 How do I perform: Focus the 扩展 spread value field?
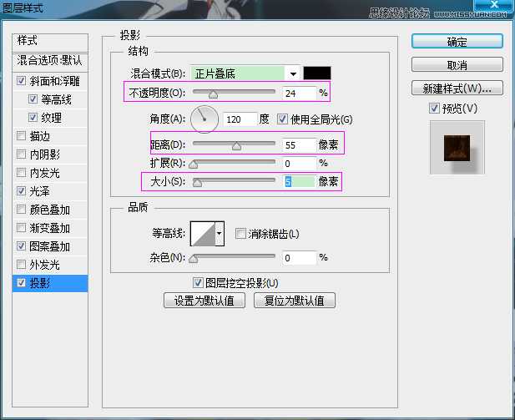click(299, 164)
